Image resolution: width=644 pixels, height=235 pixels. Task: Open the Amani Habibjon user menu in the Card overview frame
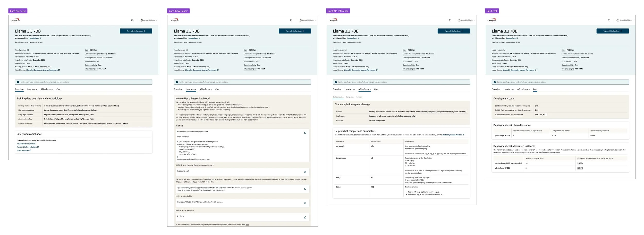coord(149,20)
